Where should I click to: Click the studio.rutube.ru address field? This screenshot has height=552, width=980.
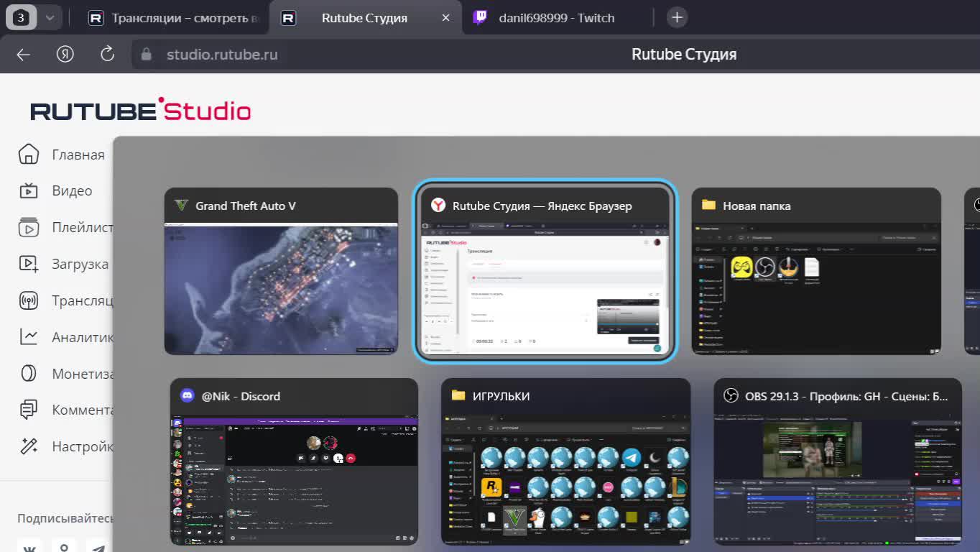[x=222, y=55]
